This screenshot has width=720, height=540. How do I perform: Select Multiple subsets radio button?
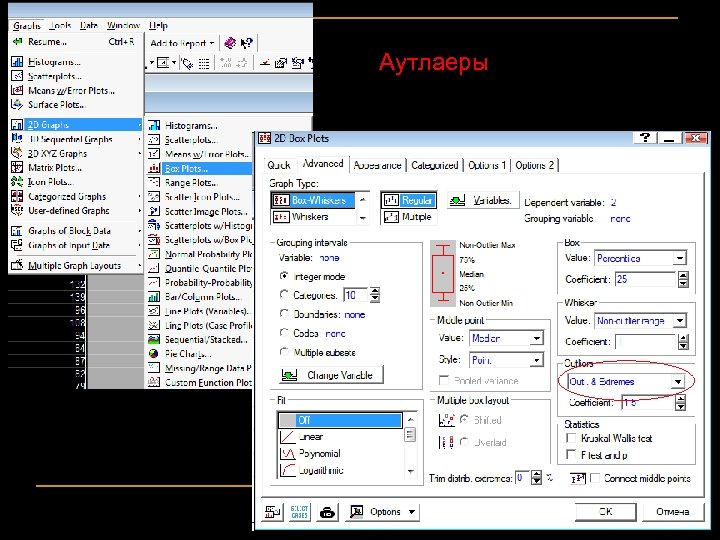(x=284, y=352)
